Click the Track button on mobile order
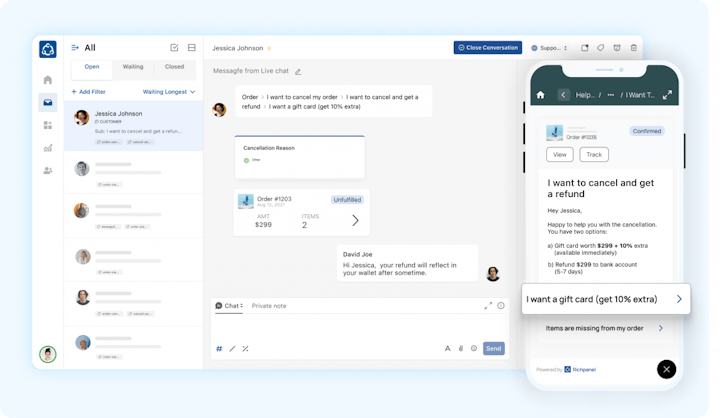 coord(593,154)
